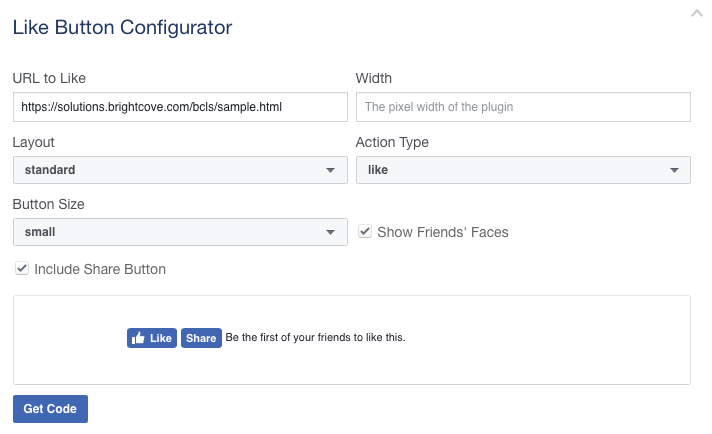Toggle the Show Friends' Faces checkbox
The height and width of the screenshot is (434, 712).
pyautogui.click(x=365, y=232)
